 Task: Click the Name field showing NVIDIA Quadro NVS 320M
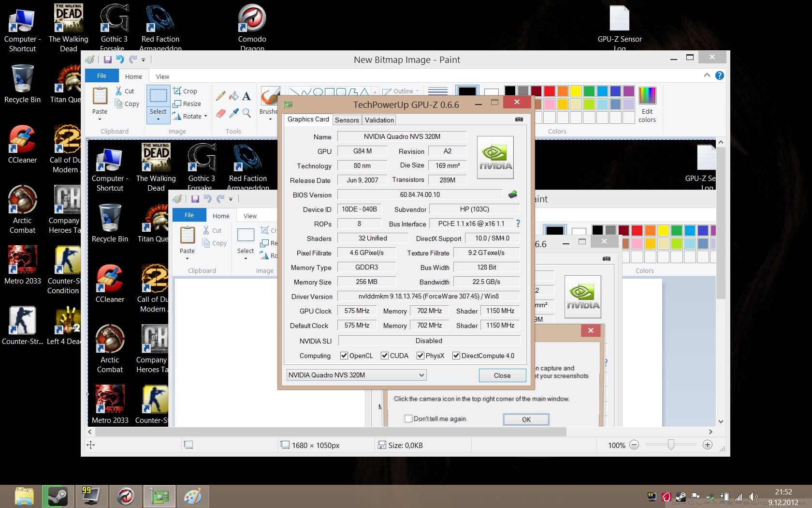[x=402, y=136]
